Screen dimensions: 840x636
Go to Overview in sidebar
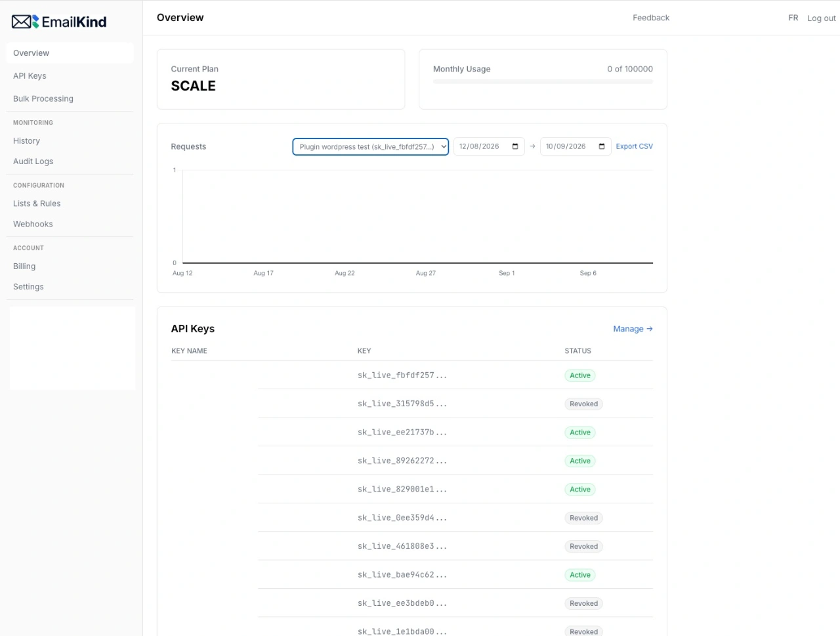(70, 53)
